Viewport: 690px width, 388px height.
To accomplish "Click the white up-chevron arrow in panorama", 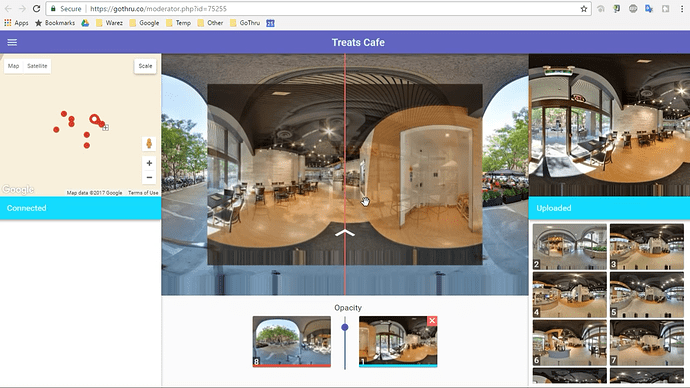I will pos(345,233).
